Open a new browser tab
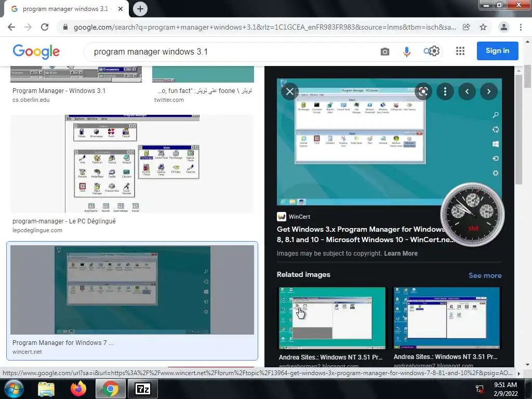The image size is (532, 399). [140, 9]
